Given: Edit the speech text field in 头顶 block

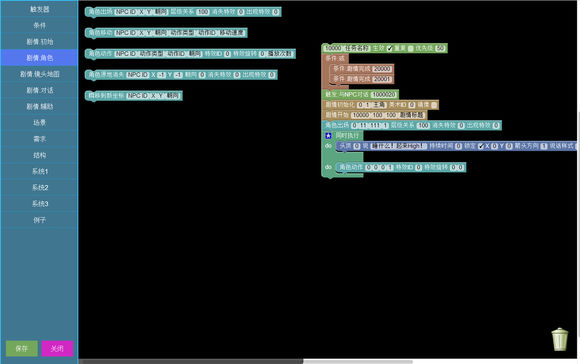Looking at the screenshot, I should tap(399, 146).
